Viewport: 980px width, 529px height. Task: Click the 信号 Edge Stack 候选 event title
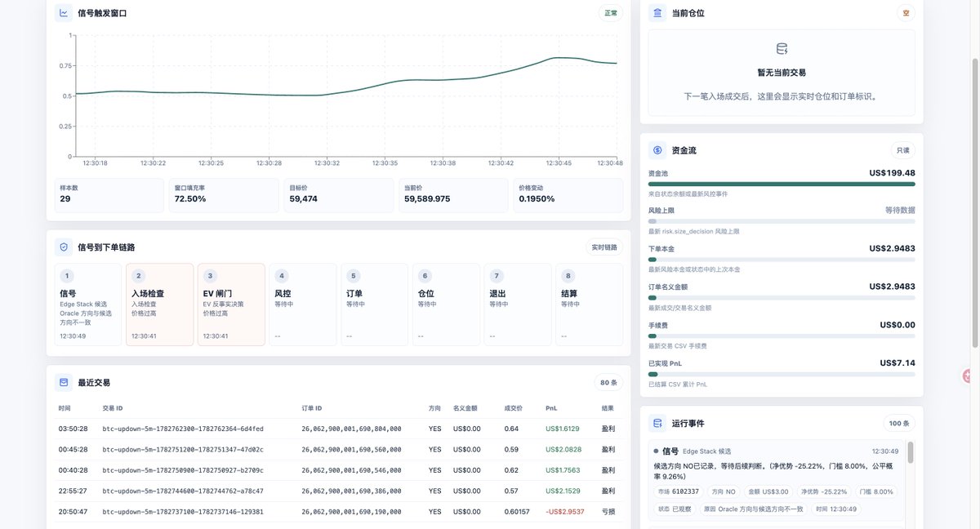click(x=693, y=451)
